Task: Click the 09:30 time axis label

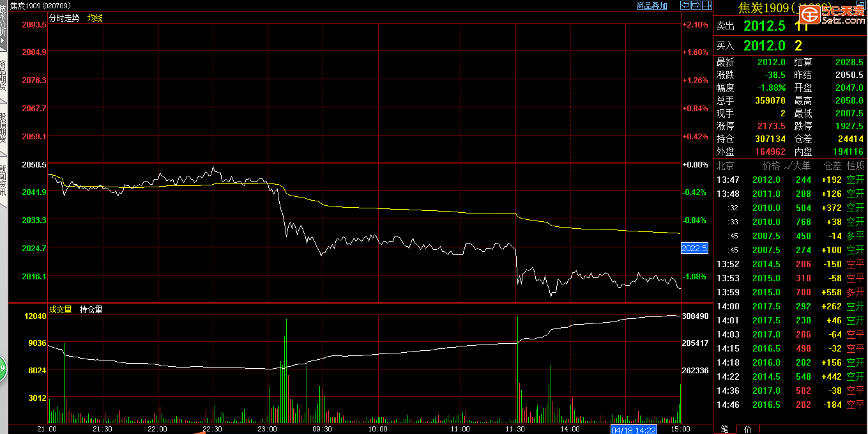Action: click(x=322, y=430)
